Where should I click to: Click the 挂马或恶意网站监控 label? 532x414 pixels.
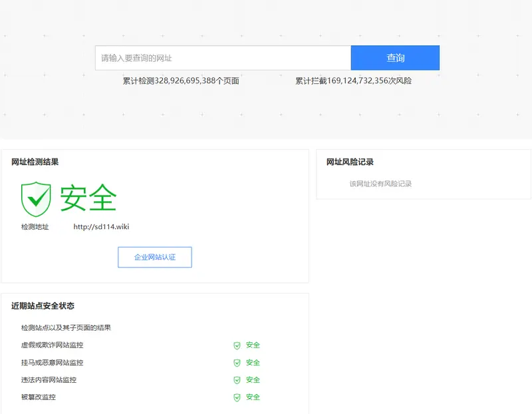[53, 363]
